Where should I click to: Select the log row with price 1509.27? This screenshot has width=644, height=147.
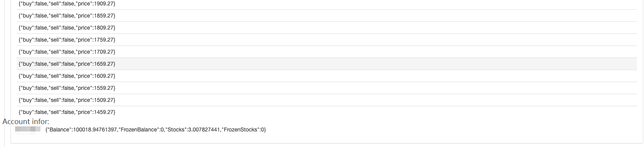(326, 100)
